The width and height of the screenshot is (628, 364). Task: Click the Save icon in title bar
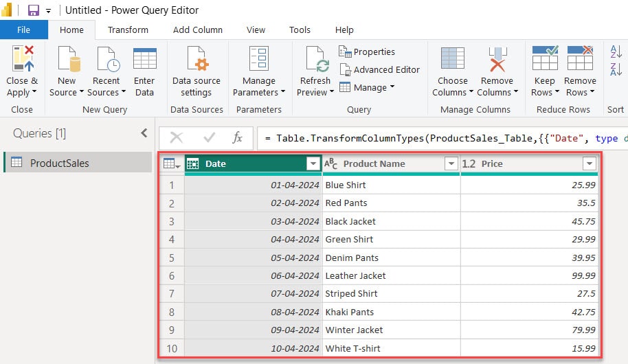pyautogui.click(x=33, y=10)
